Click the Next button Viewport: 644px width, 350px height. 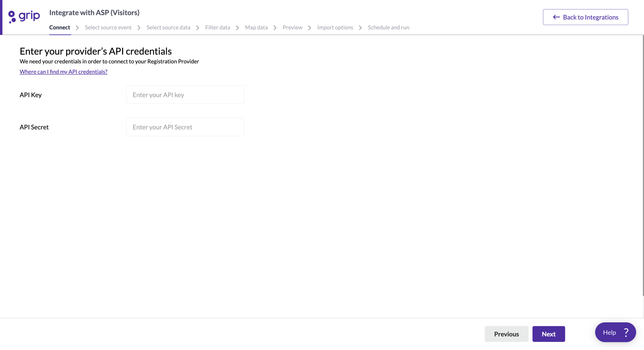pyautogui.click(x=548, y=334)
